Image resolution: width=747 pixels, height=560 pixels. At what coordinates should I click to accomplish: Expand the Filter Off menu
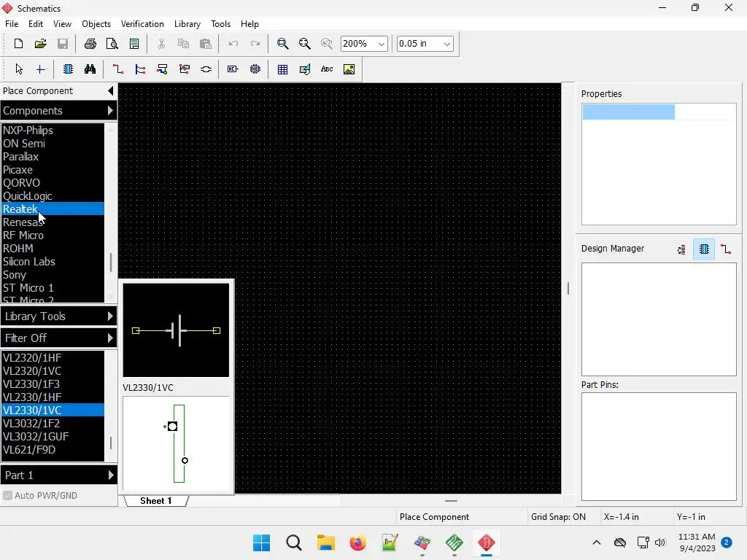58,338
